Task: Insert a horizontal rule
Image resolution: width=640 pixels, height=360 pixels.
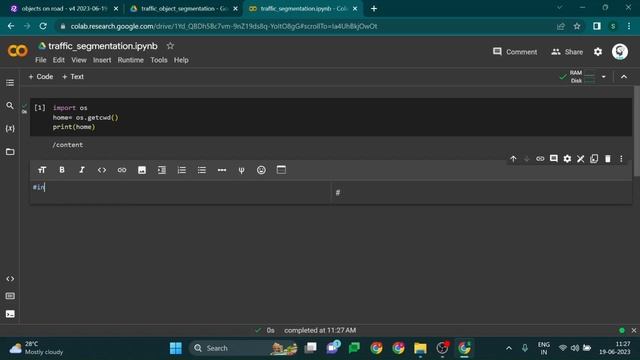Action: pyautogui.click(x=222, y=170)
